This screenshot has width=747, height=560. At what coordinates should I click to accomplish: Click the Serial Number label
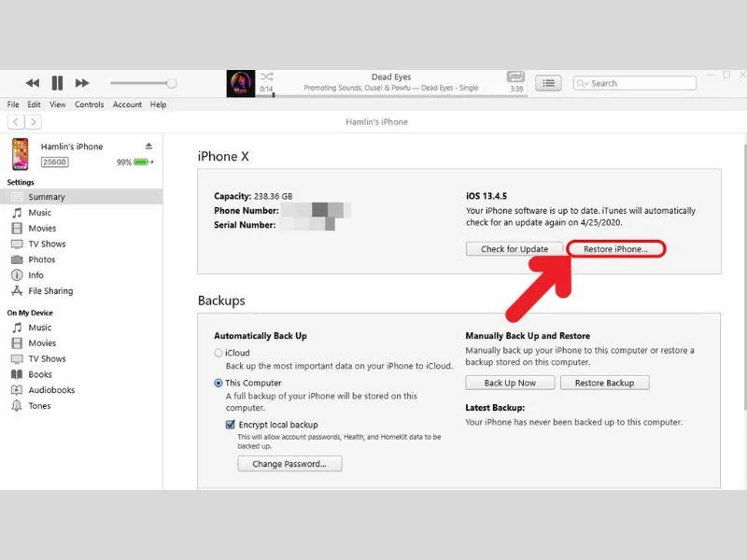[x=245, y=225]
